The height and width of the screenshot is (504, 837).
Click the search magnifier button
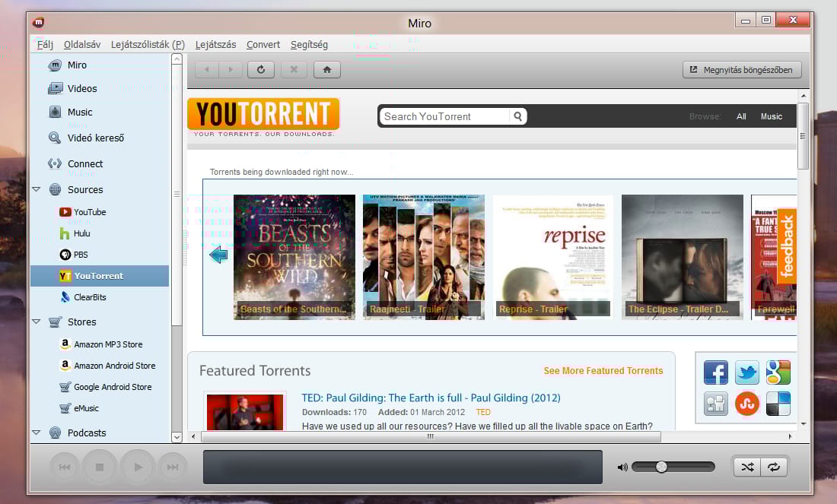coord(517,116)
